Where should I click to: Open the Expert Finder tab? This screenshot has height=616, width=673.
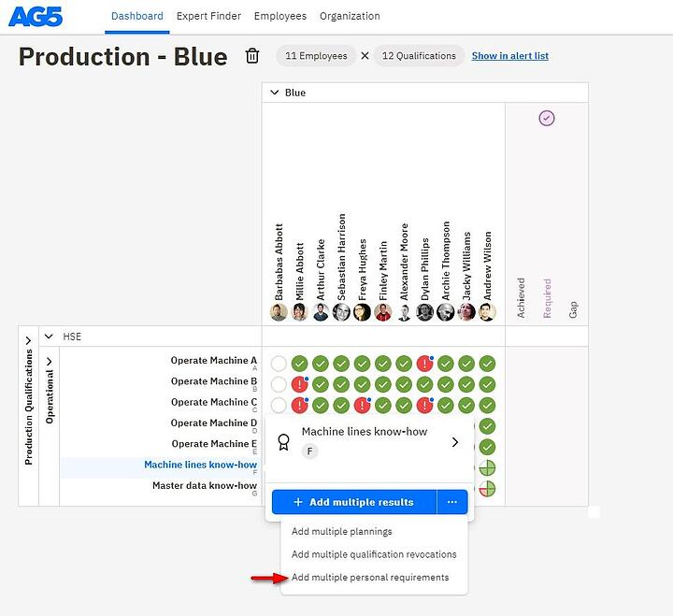(208, 16)
